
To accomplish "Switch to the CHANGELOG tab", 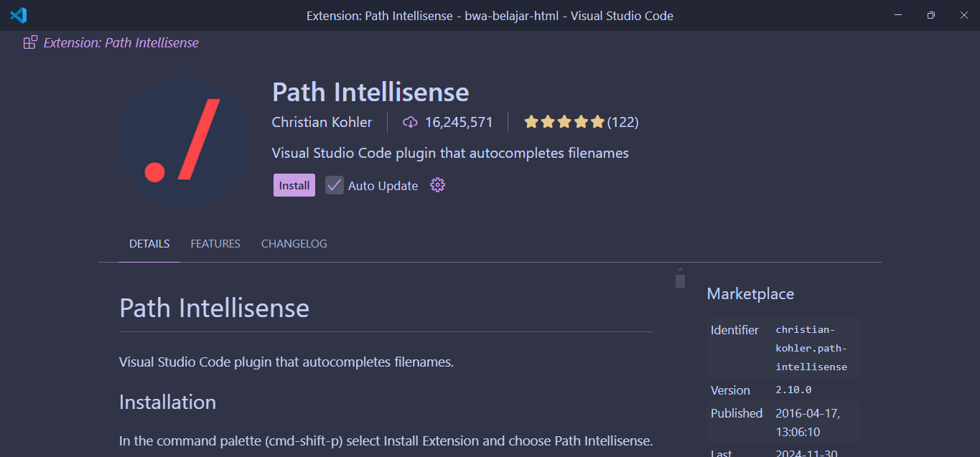I will point(294,244).
